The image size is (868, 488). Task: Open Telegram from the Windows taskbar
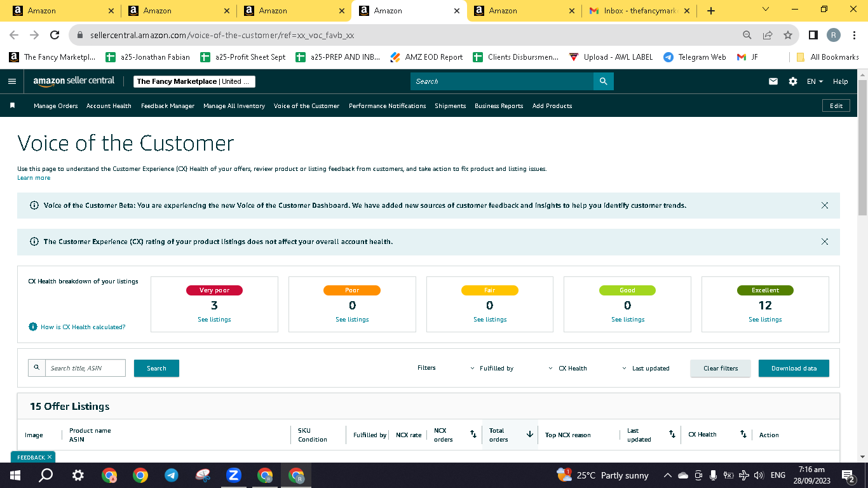pos(172,475)
